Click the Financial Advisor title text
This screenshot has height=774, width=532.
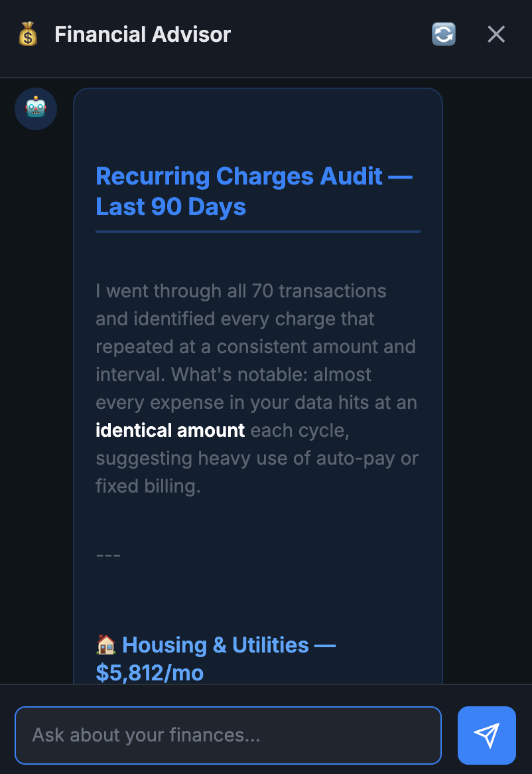pyautogui.click(x=143, y=34)
